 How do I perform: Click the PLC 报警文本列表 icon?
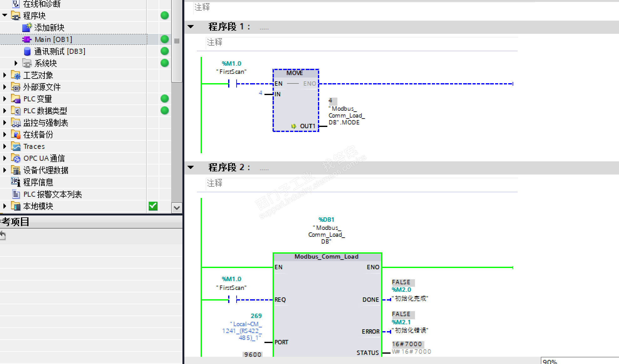click(x=16, y=194)
